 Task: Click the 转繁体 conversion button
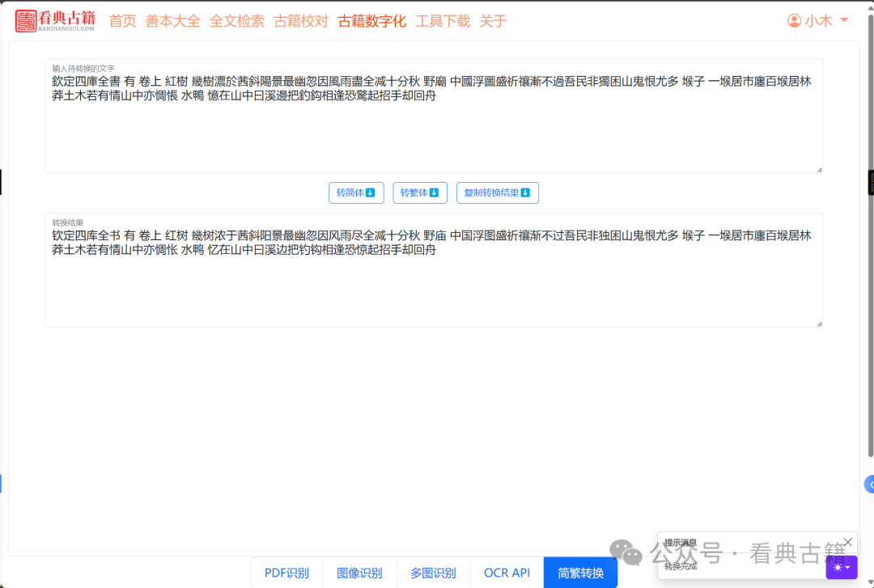point(419,192)
